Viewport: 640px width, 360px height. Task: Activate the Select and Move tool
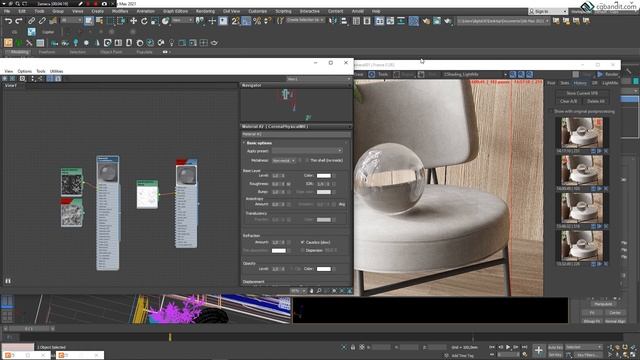click(x=133, y=20)
